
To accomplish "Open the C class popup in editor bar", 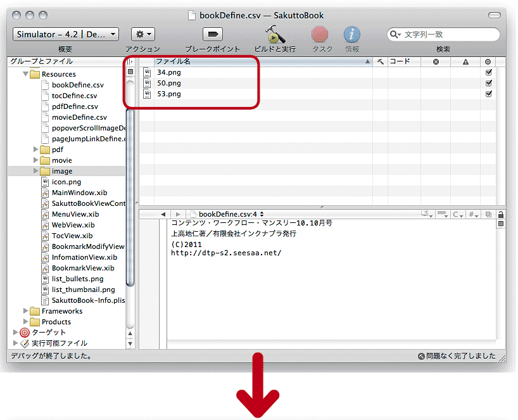I will [x=458, y=215].
